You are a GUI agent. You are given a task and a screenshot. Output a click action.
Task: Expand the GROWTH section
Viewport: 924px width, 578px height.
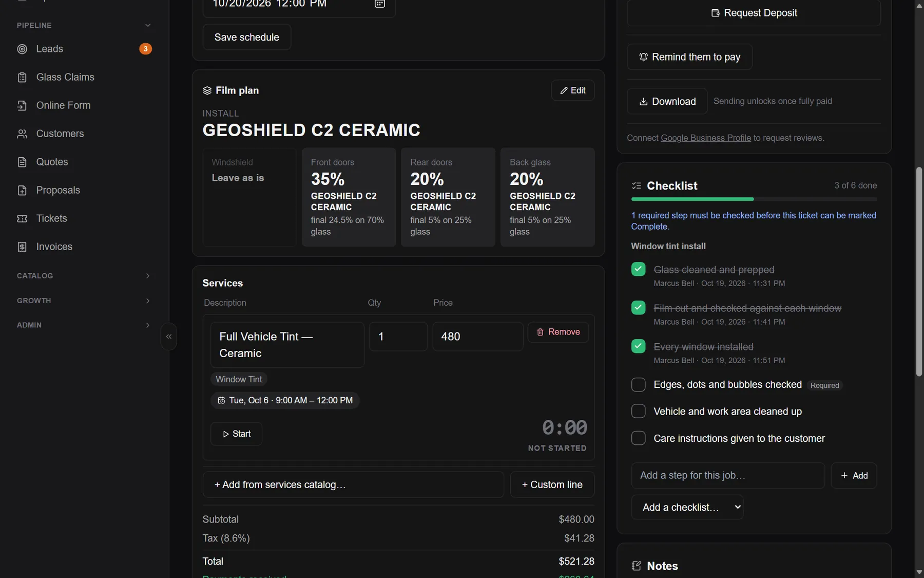tap(84, 301)
